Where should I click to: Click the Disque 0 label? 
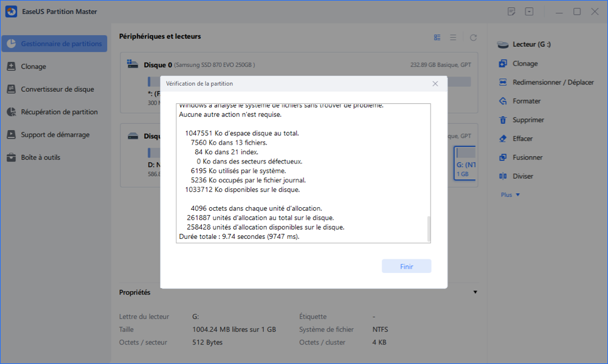(x=158, y=65)
